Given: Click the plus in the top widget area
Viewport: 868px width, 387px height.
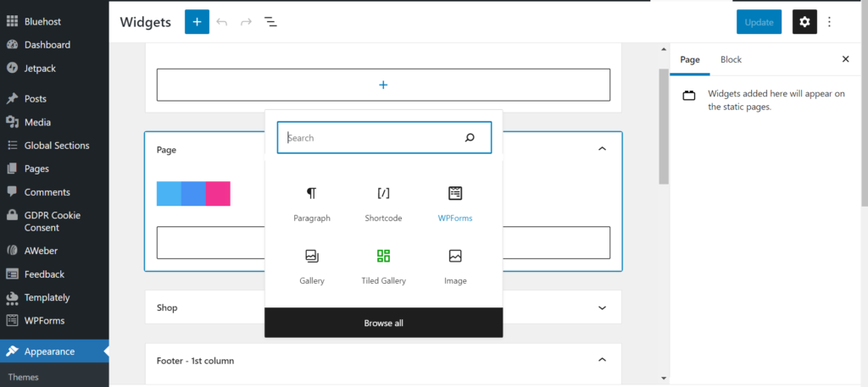Looking at the screenshot, I should (x=383, y=85).
